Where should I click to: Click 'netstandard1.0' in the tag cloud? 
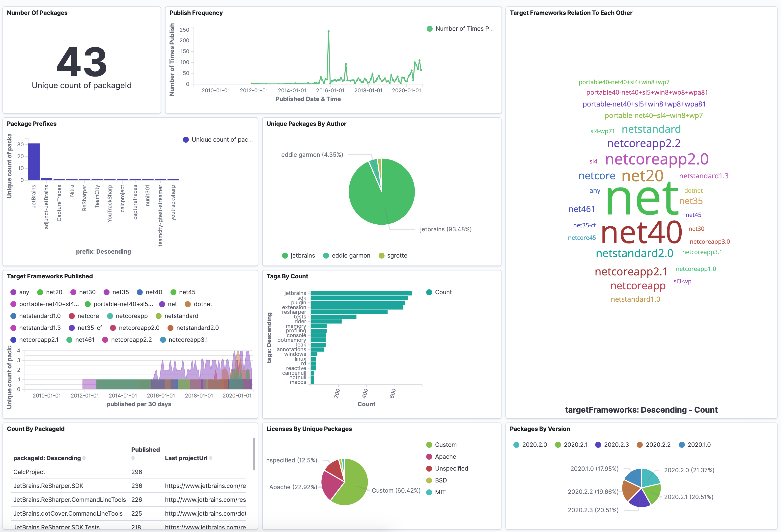point(635,299)
